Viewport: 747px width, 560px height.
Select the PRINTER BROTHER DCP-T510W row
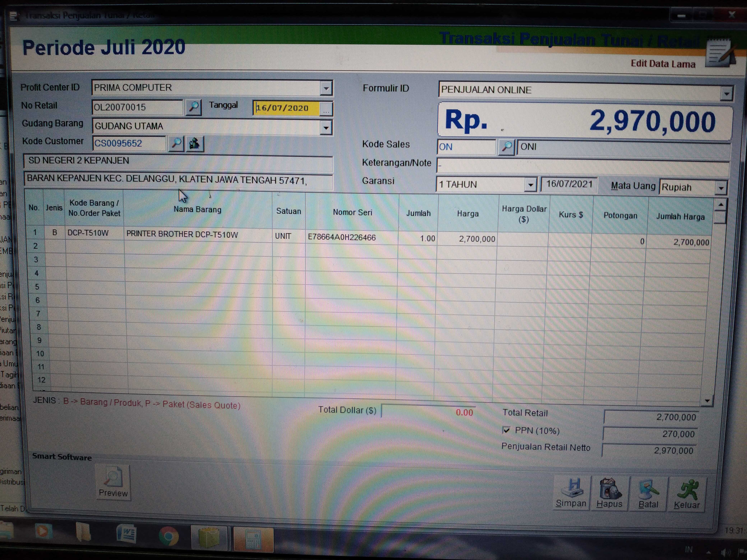182,235
